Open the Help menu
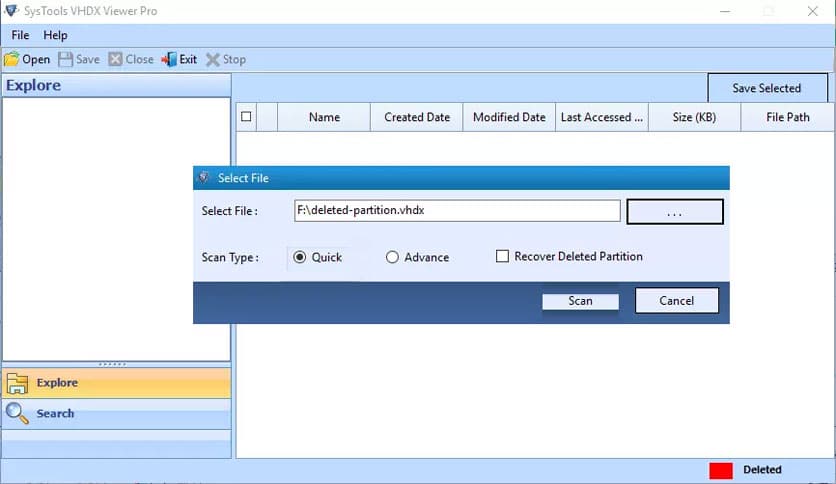 [55, 35]
